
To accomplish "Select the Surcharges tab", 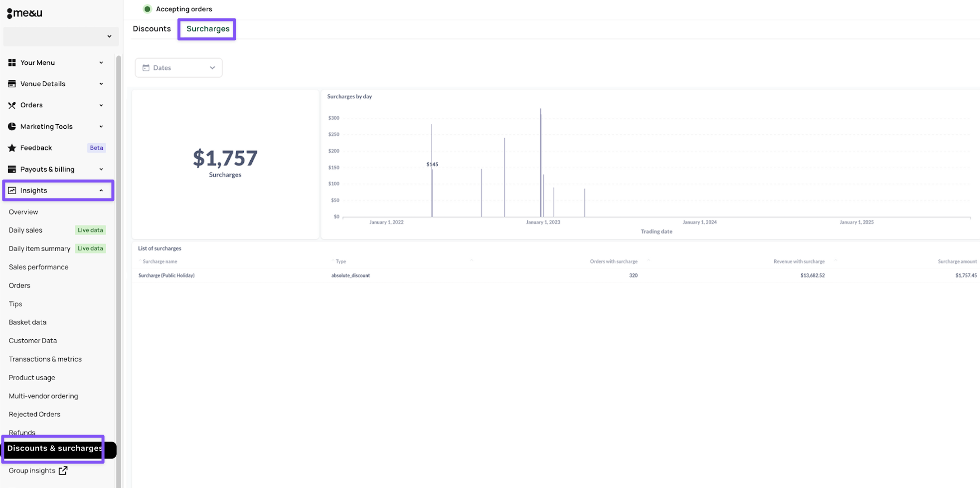I will (208, 29).
